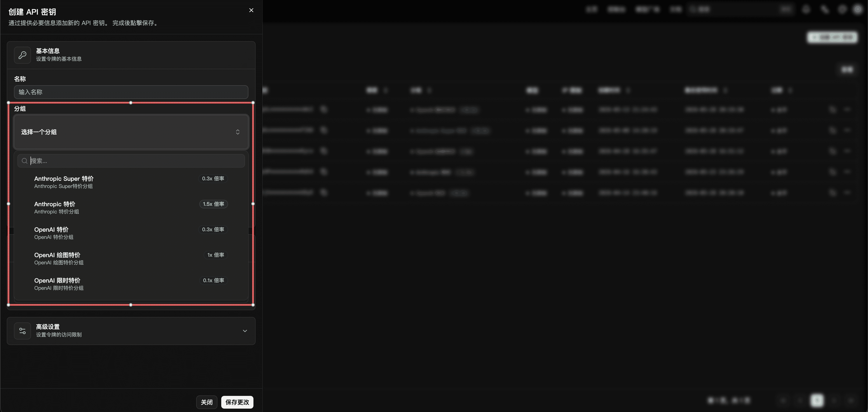Click the 1.5x 倍率 badge on Anthropic 特价
The height and width of the screenshot is (412, 868).
pyautogui.click(x=213, y=204)
